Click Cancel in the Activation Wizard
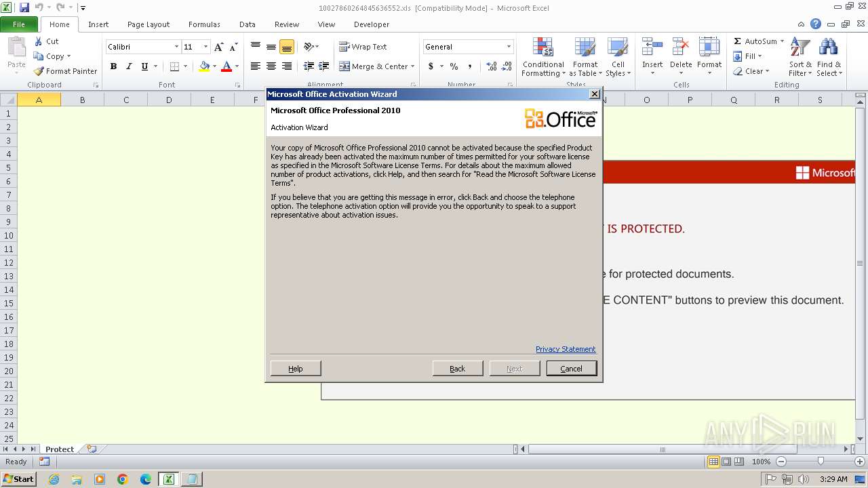The height and width of the screenshot is (488, 868). coord(571,368)
